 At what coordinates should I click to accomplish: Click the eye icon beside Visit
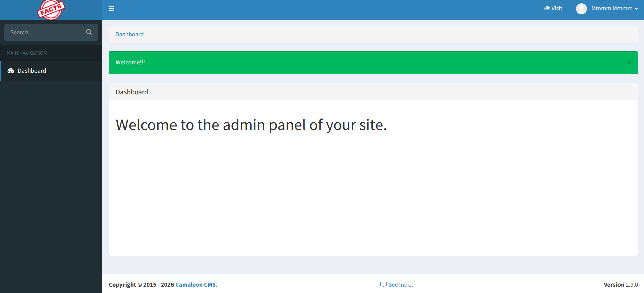pyautogui.click(x=547, y=8)
